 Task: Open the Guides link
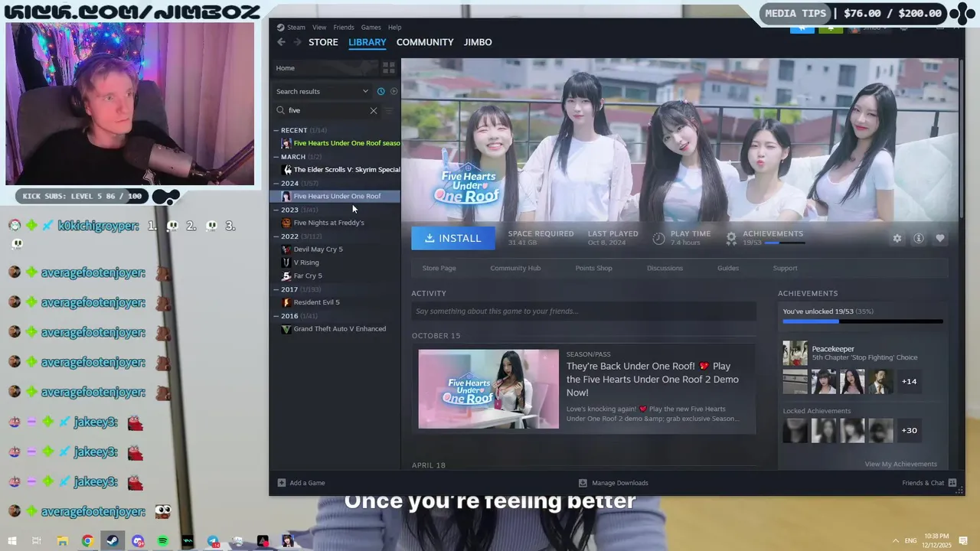(x=728, y=268)
